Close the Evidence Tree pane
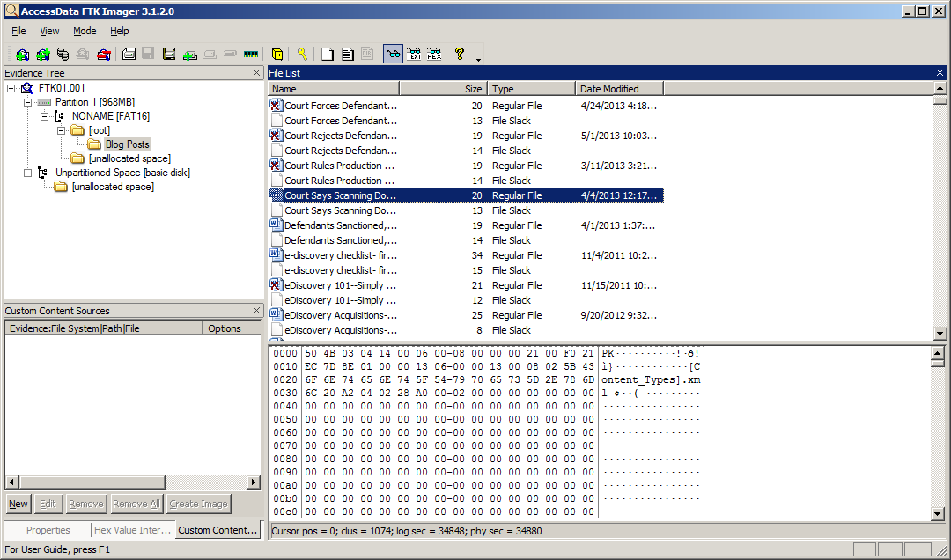Viewport: 951px width, 560px height. click(256, 73)
